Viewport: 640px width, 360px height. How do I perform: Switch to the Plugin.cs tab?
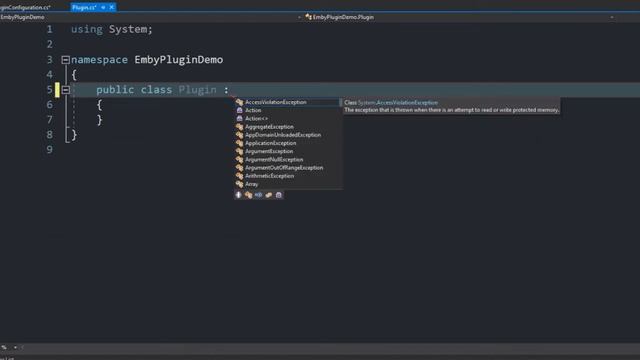[x=84, y=7]
